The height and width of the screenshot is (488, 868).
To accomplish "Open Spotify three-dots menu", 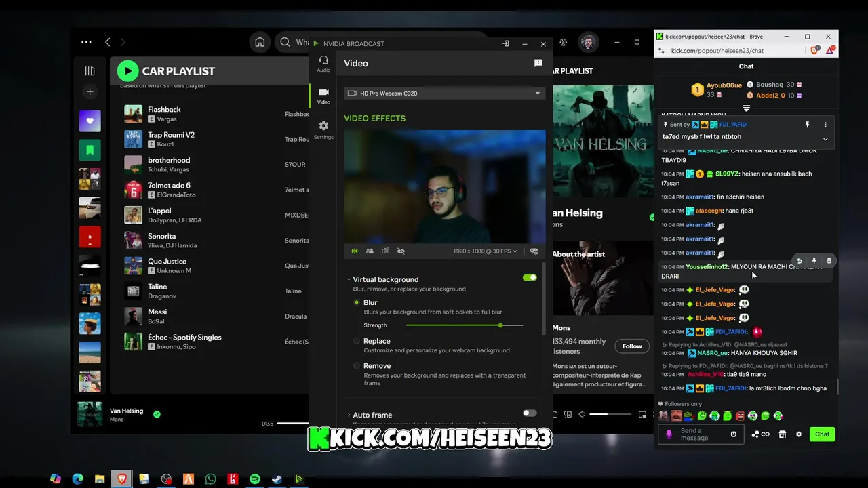I will tap(86, 42).
